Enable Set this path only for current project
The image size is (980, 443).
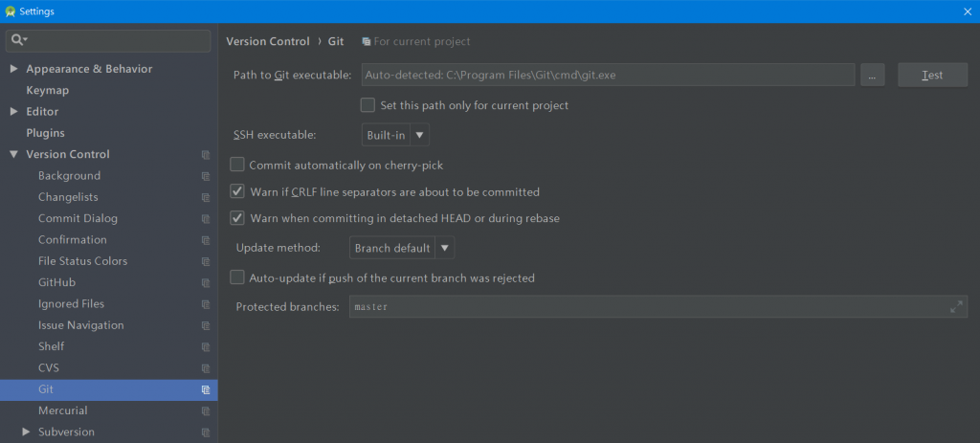[x=367, y=105]
